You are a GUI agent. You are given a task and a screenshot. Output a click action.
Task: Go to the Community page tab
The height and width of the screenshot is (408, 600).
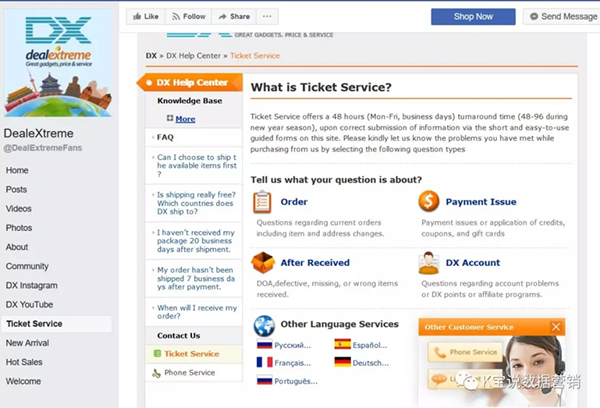click(27, 266)
